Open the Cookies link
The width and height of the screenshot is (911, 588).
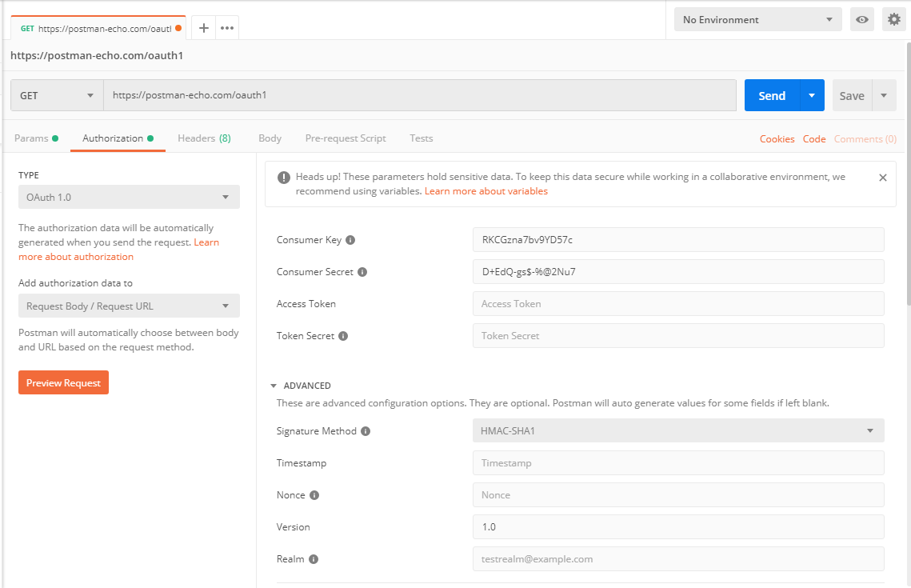click(x=777, y=139)
